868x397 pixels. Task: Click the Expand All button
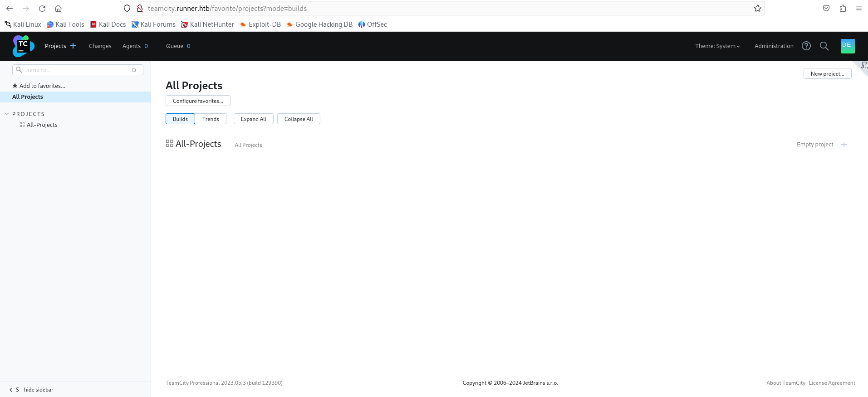pos(253,119)
